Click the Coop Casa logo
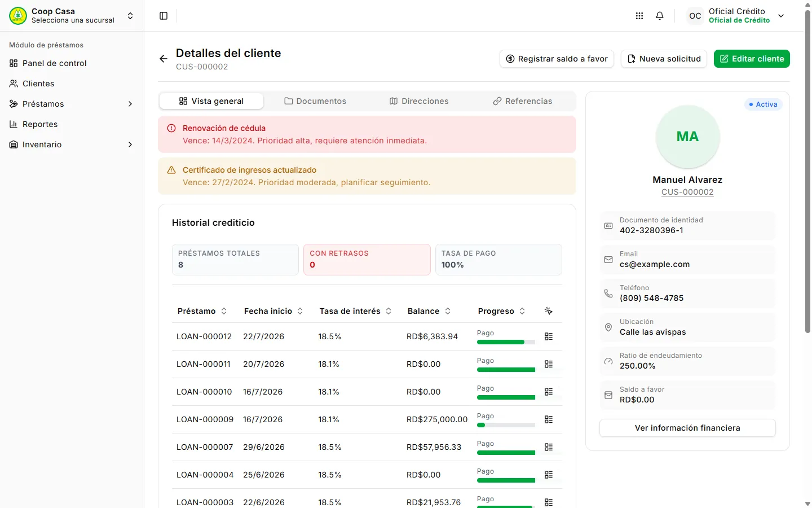The height and width of the screenshot is (508, 812). 18,16
